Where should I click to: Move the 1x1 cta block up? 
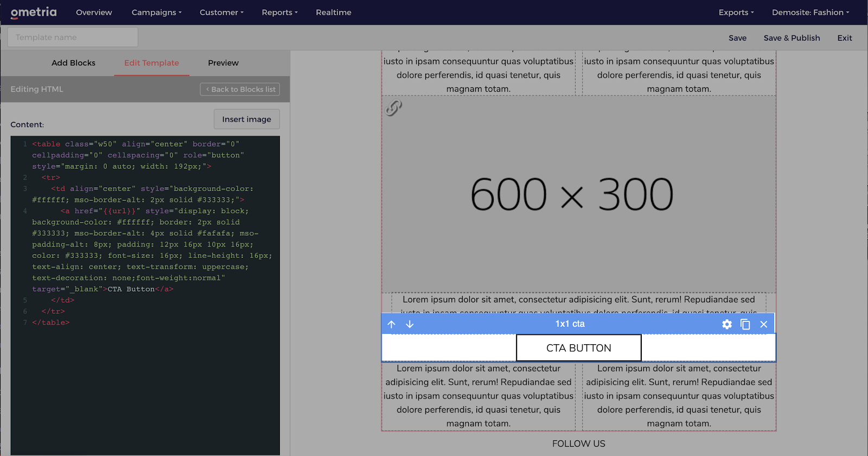pos(392,324)
